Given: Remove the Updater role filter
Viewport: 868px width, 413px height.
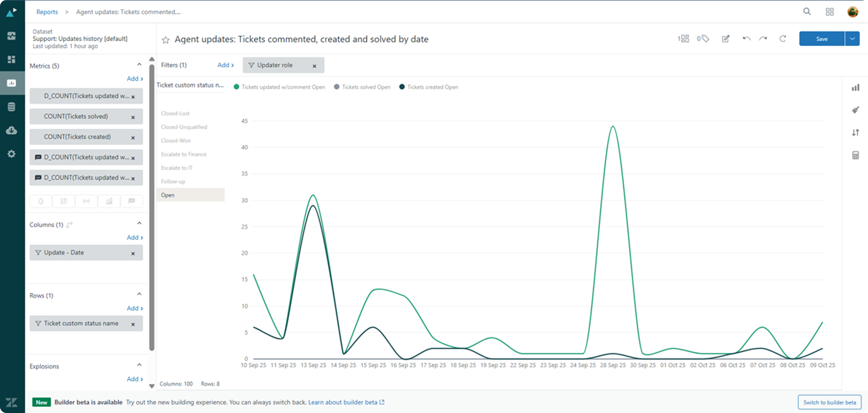Looking at the screenshot, I should pos(314,66).
